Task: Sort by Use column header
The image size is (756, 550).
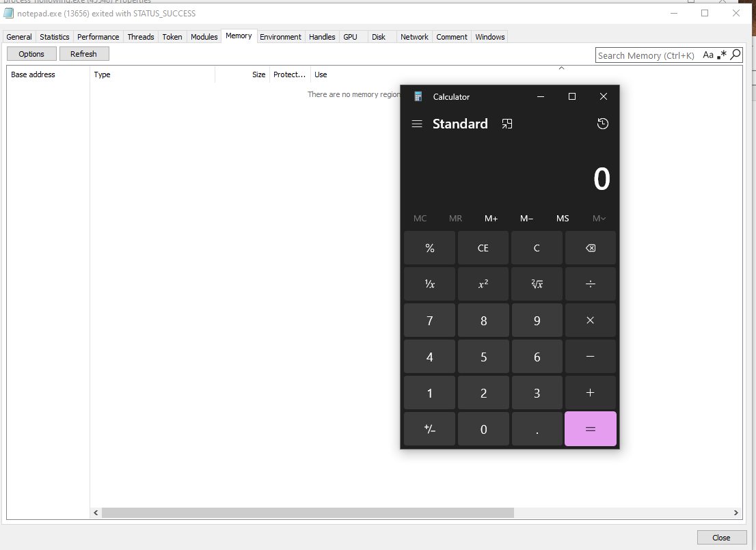Action: point(526,74)
